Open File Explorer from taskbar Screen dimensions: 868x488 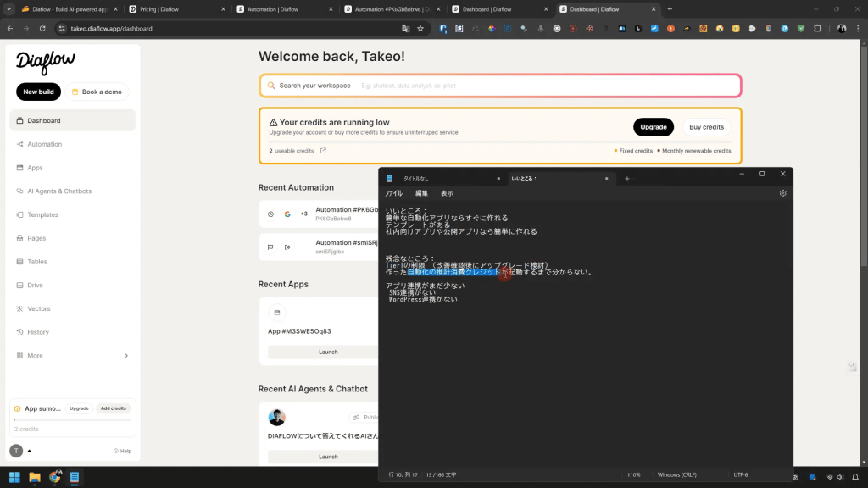[35, 477]
